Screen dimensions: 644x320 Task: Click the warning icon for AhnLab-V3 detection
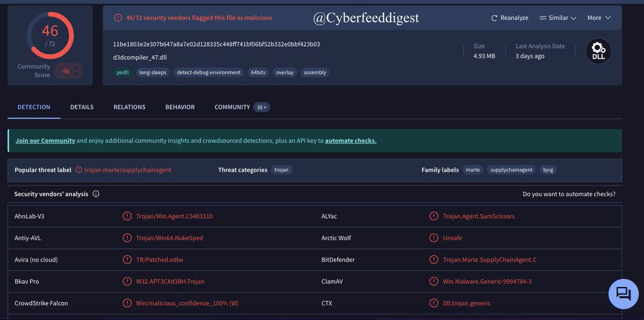click(127, 216)
